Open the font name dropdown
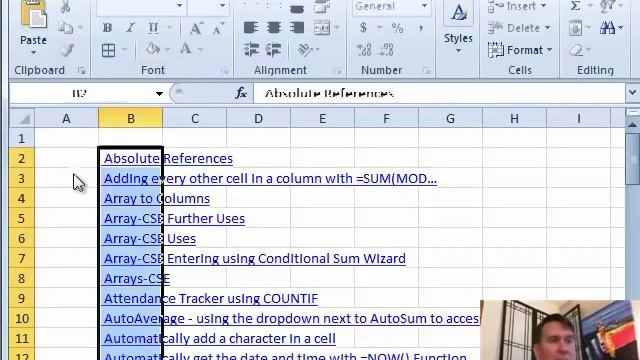 179,6
